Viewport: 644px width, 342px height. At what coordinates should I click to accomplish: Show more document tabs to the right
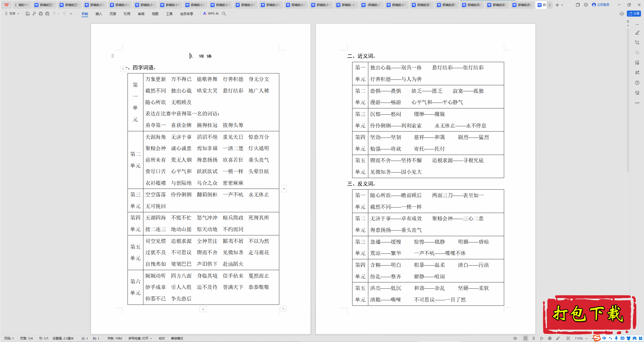[550, 5]
